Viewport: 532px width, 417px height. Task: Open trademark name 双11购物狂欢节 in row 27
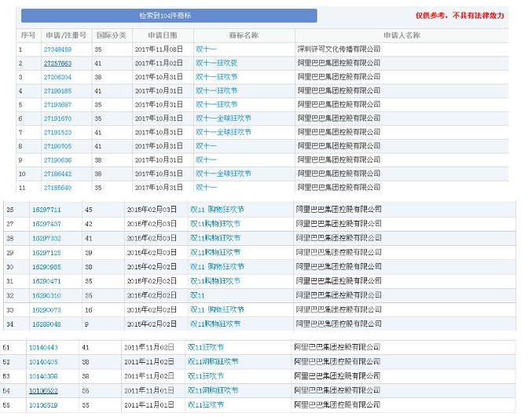click(x=215, y=224)
